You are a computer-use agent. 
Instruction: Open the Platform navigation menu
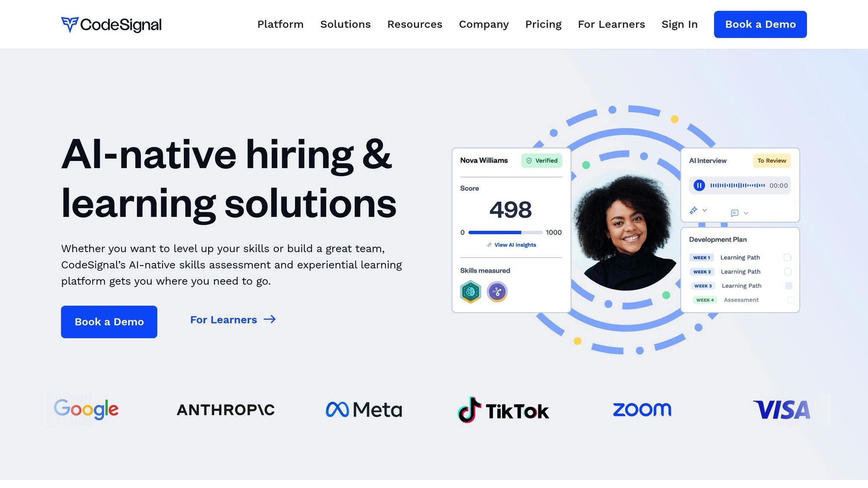pyautogui.click(x=281, y=25)
